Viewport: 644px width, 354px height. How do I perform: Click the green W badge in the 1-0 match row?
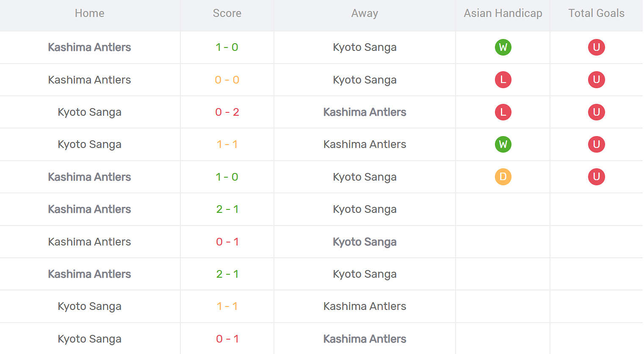(x=503, y=47)
